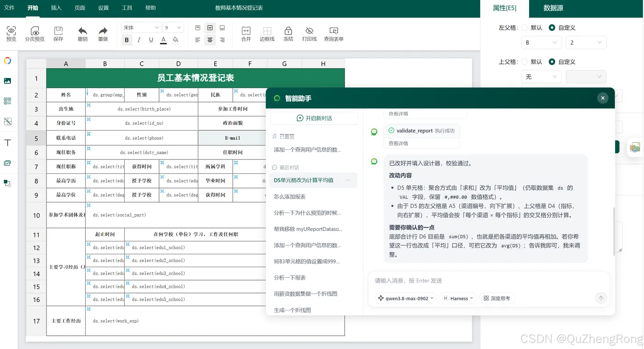The width and height of the screenshot is (644, 349).
Task: Switch to the 属性[E5] tab
Action: click(504, 8)
